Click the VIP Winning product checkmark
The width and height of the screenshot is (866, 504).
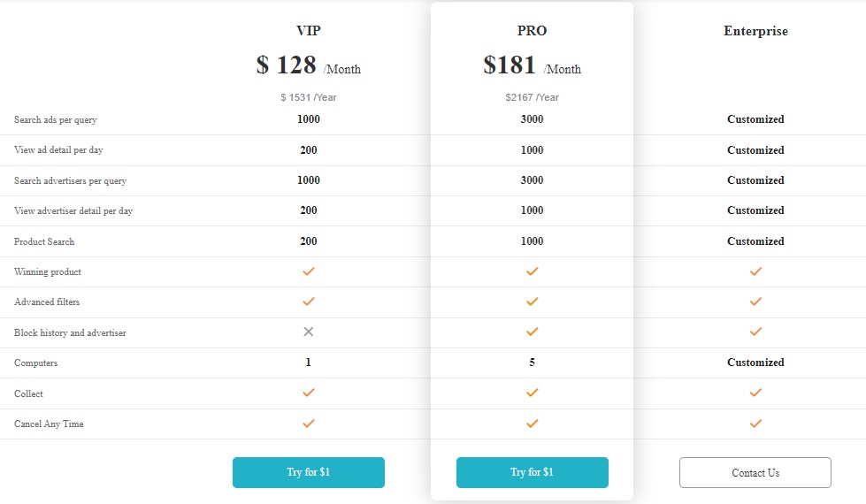click(x=308, y=271)
